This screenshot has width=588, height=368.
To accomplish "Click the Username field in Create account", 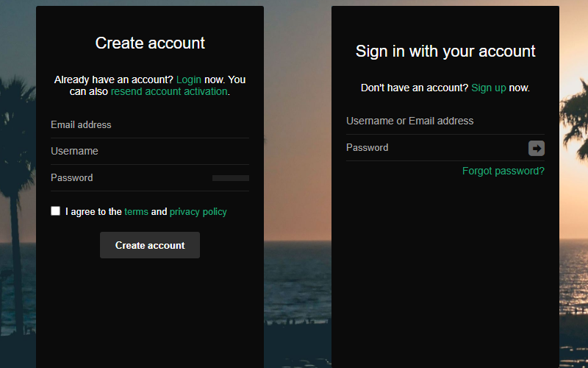I will [x=149, y=152].
